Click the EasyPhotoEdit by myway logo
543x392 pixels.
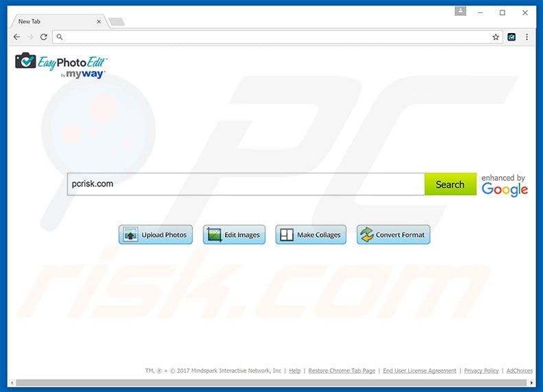point(61,65)
